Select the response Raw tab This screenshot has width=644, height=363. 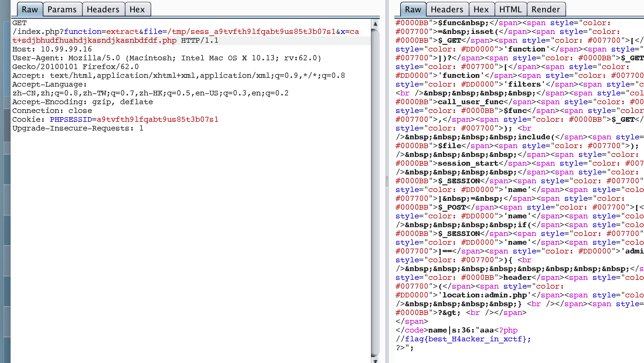(x=413, y=9)
